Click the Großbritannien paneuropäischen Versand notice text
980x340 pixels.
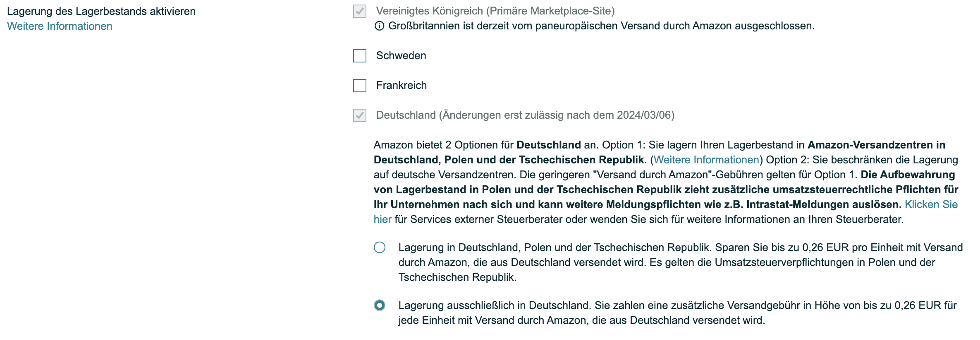click(x=602, y=26)
